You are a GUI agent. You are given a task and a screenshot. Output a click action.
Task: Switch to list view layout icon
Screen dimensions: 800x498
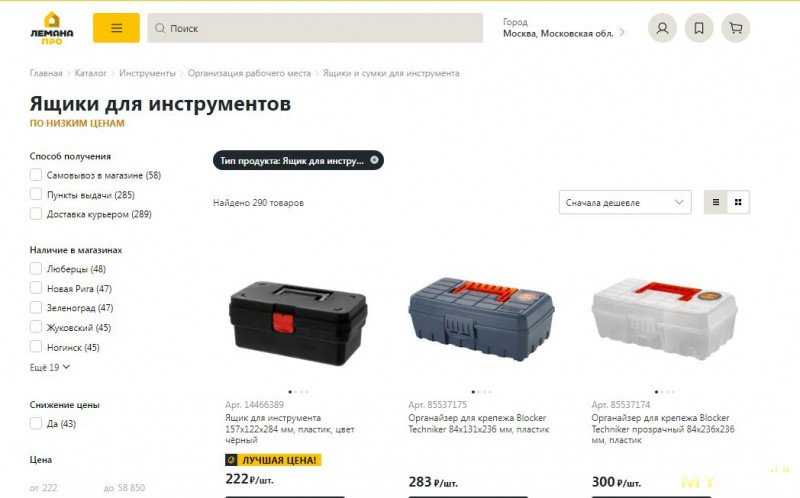tap(716, 202)
